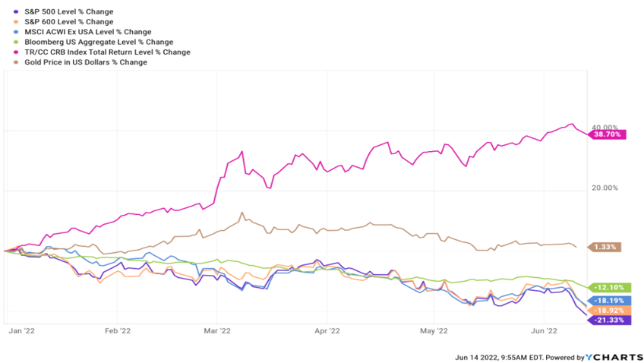Screen dimensions: 644x363
Task: Click the 40.00% y-axis label
Action: coord(608,127)
